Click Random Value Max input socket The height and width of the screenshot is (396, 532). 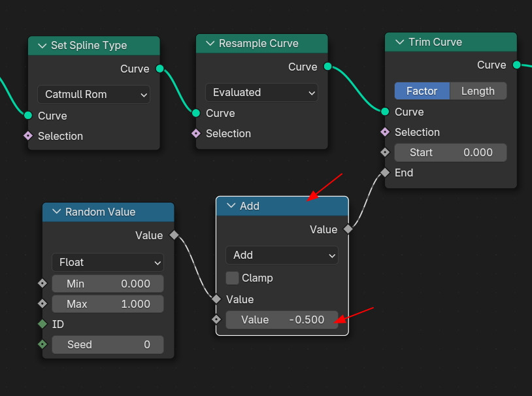click(42, 303)
